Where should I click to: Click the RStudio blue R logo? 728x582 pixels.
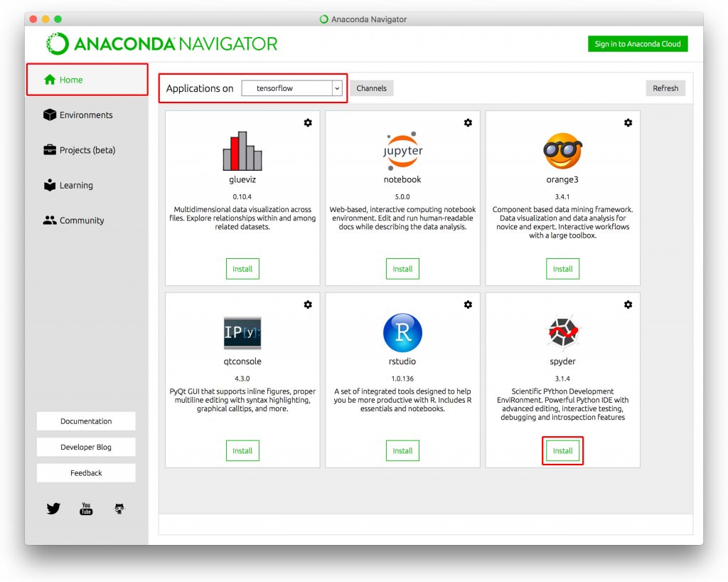402,332
